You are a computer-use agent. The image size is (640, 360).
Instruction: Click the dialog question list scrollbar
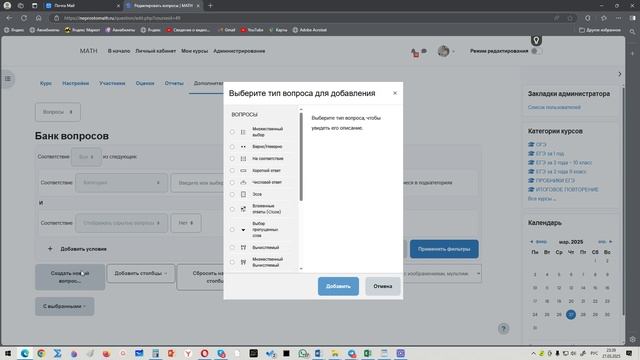coord(301,157)
